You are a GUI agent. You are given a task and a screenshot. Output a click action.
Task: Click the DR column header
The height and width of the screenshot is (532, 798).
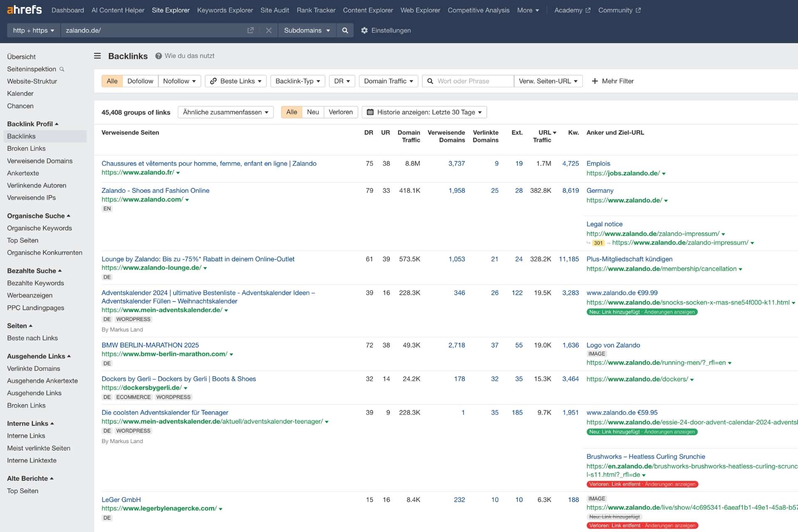coord(369,133)
